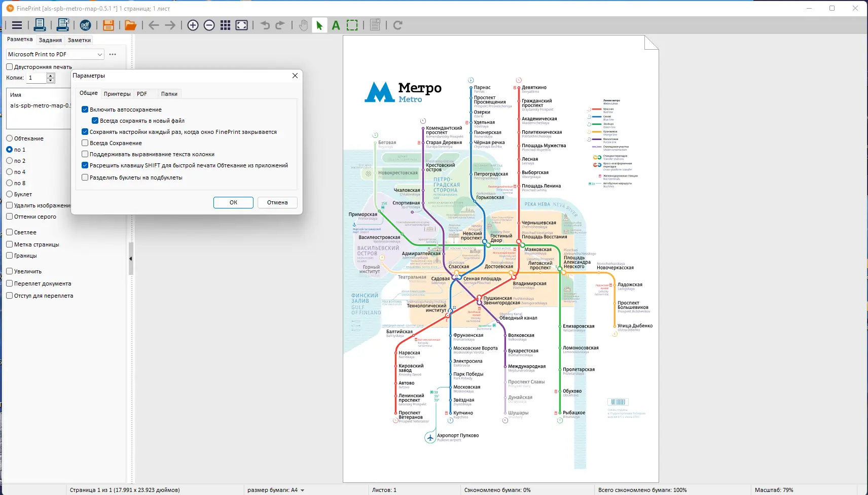Adjust the Копии copies stepper arrows
Image resolution: width=868 pixels, height=495 pixels.
50,78
